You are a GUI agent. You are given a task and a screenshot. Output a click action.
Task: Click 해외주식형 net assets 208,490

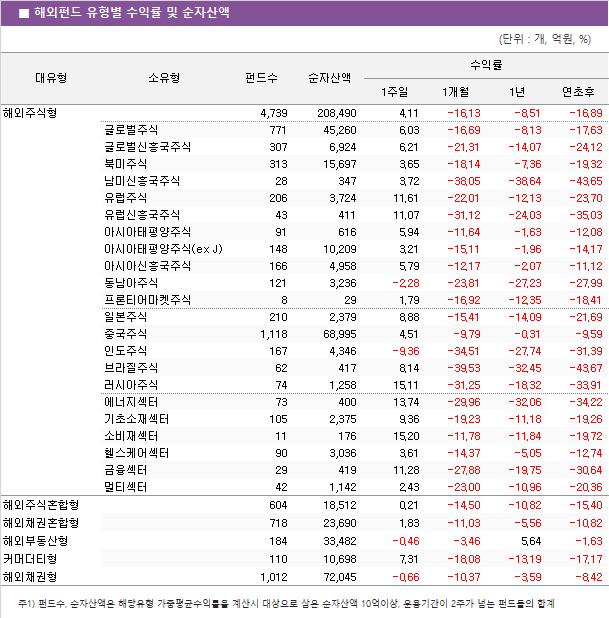337,114
